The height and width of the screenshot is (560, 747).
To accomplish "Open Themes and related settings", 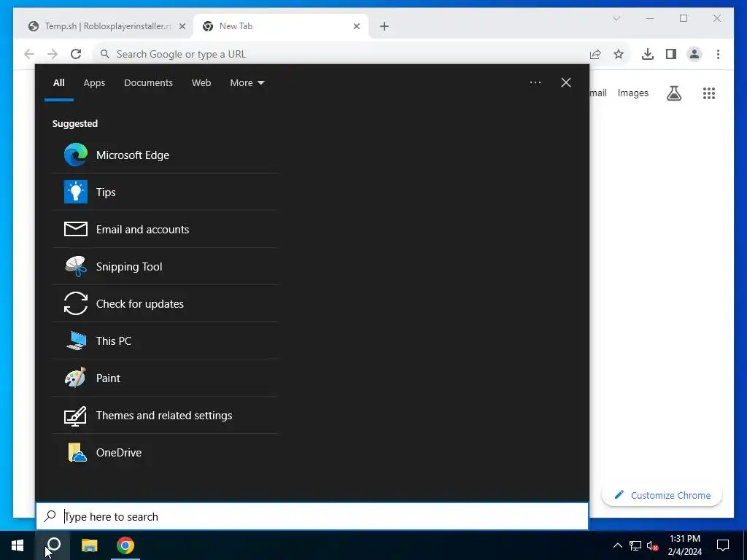I will 166,415.
